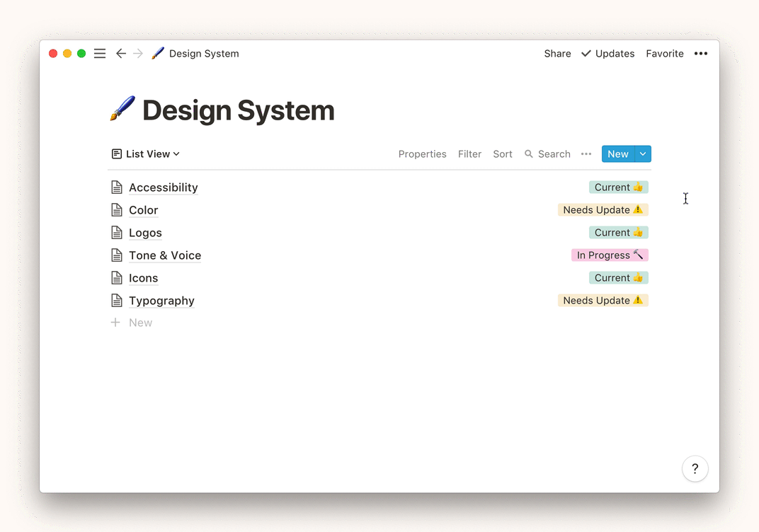This screenshot has height=532, width=759.
Task: Toggle Favorite for this page
Action: pyautogui.click(x=664, y=54)
